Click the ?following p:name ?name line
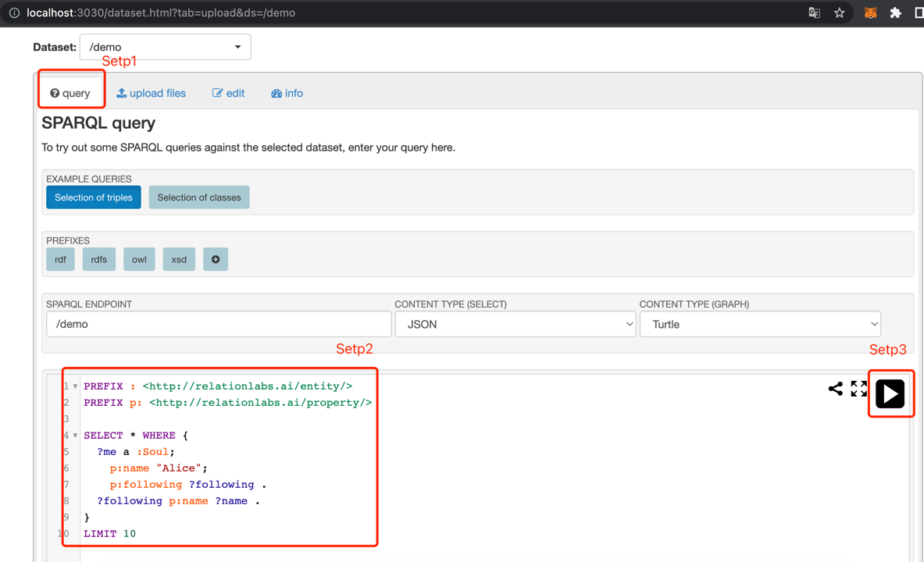This screenshot has width=924, height=562. coord(179,501)
